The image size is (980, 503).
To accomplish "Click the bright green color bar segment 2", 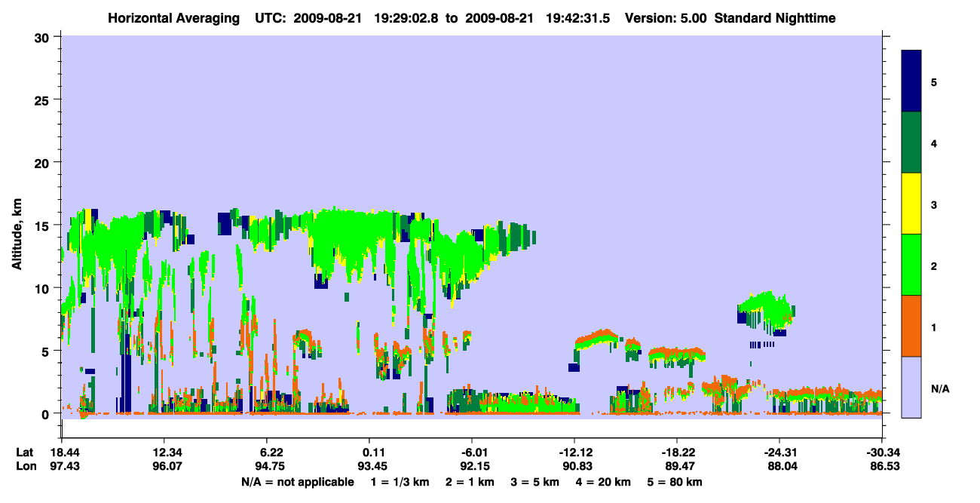I will point(911,265).
